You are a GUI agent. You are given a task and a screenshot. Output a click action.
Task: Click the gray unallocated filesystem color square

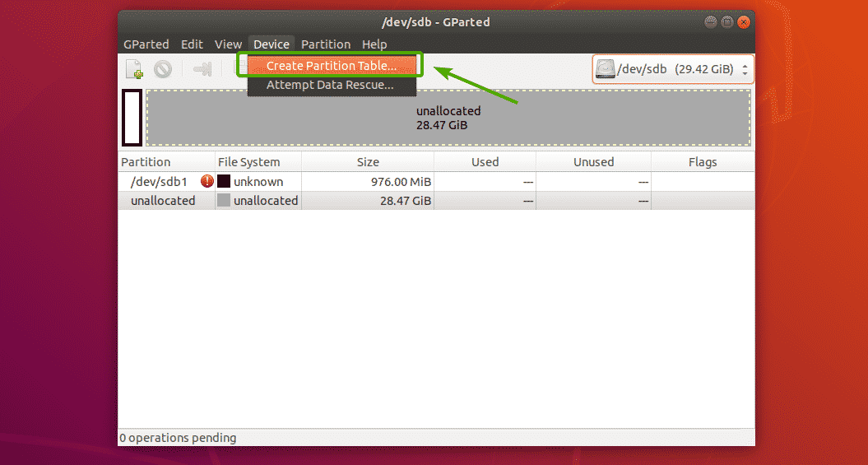coord(224,200)
